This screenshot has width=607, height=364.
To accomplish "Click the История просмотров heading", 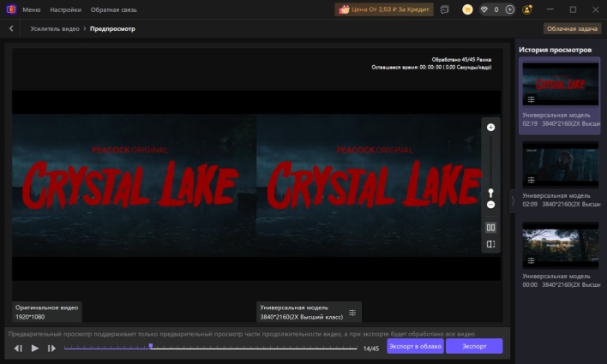I will point(555,50).
